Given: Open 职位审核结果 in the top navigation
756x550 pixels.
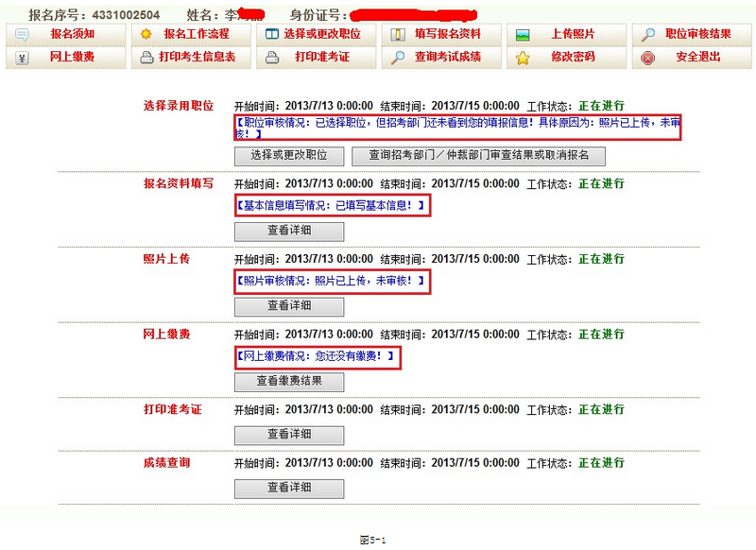Looking at the screenshot, I should pyautogui.click(x=697, y=34).
